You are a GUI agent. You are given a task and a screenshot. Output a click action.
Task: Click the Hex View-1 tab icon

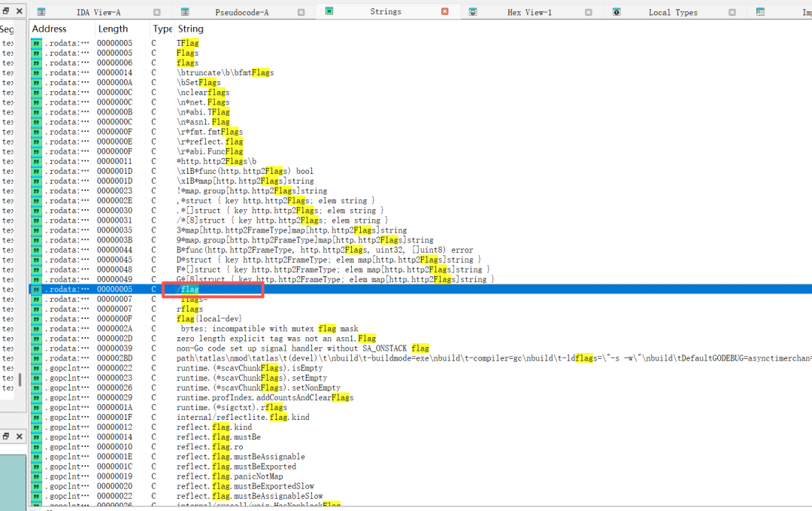[x=473, y=12]
